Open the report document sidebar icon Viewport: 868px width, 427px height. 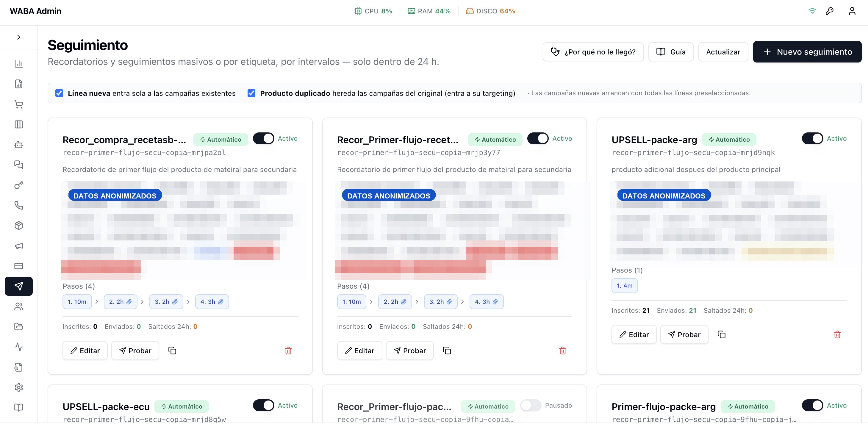[18, 84]
